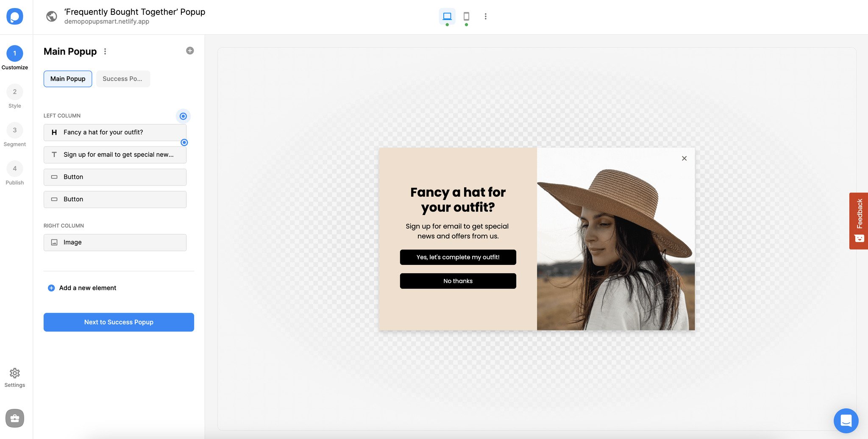Click the briefcase icon at bottom left

(15, 418)
